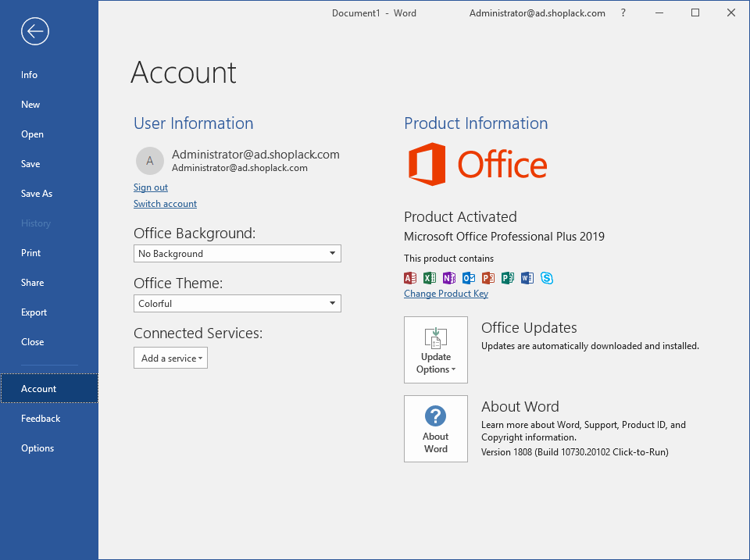Click the user avatar circle with letter A

[150, 161]
